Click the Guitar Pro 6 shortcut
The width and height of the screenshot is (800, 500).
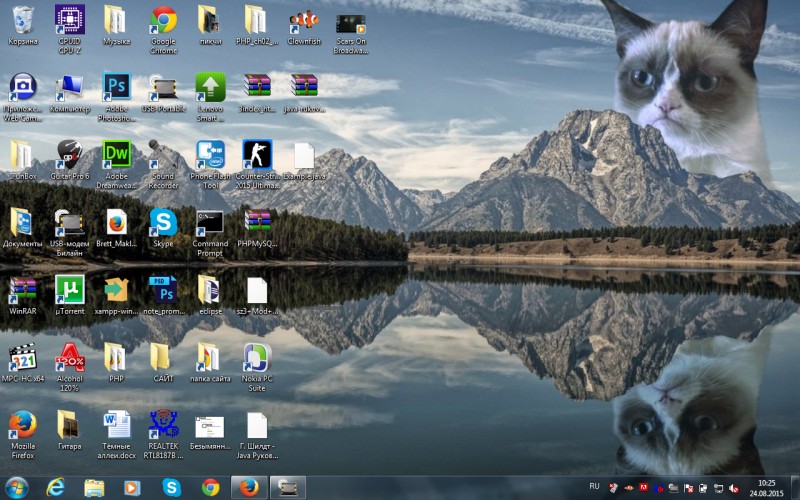click(x=69, y=154)
